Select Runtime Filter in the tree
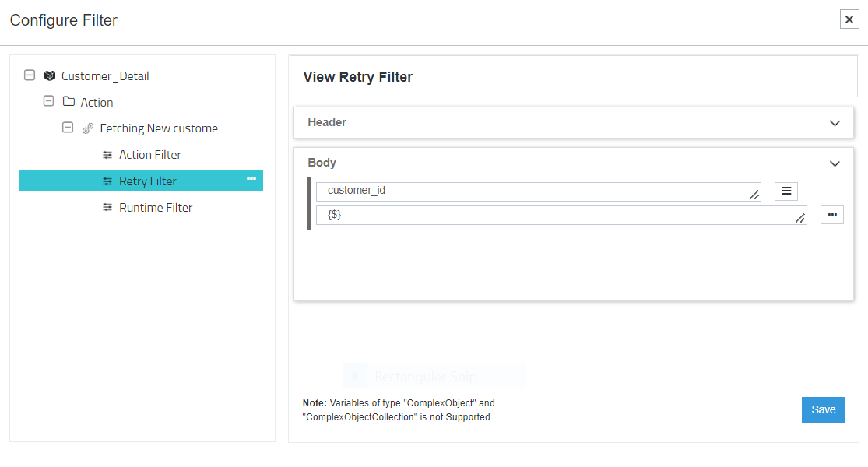 [155, 208]
